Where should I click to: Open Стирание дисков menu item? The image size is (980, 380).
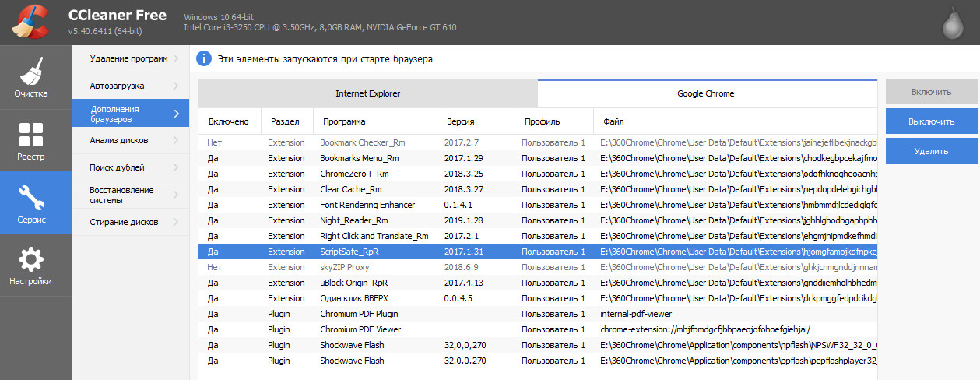click(x=131, y=222)
